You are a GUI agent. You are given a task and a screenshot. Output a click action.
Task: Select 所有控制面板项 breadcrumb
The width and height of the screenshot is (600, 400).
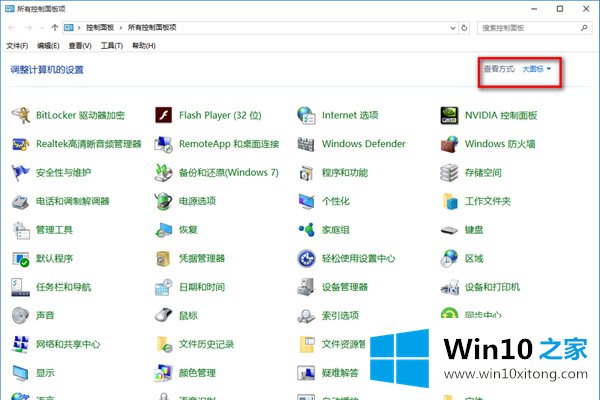click(152, 28)
